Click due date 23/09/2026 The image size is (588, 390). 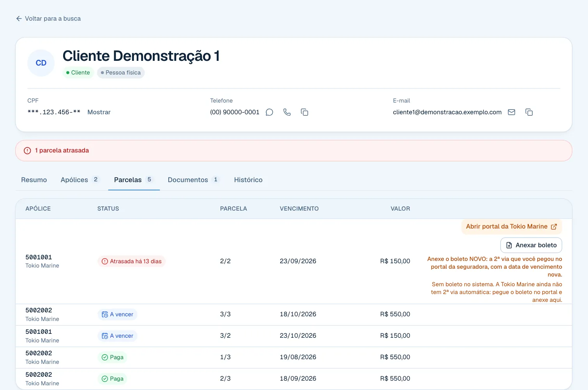(298, 261)
